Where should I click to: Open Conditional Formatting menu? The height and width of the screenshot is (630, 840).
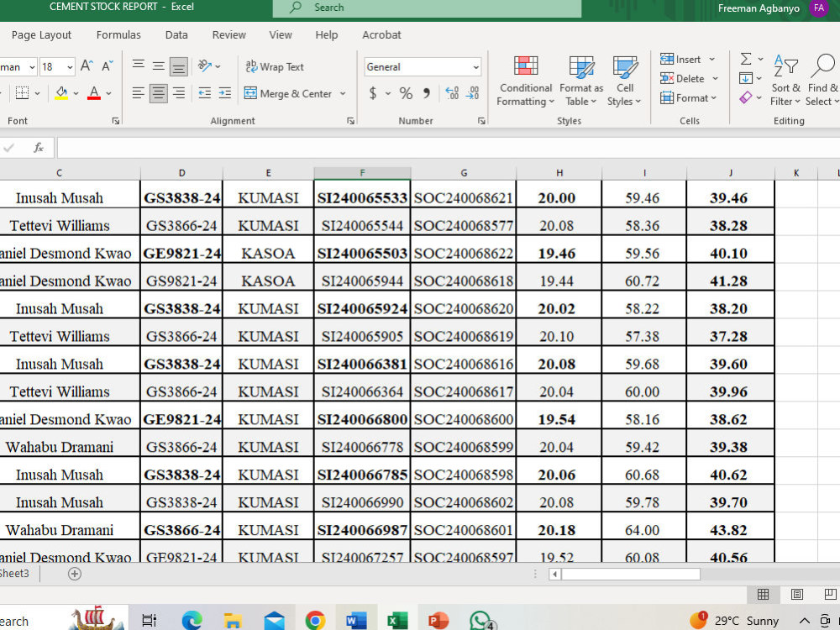525,81
